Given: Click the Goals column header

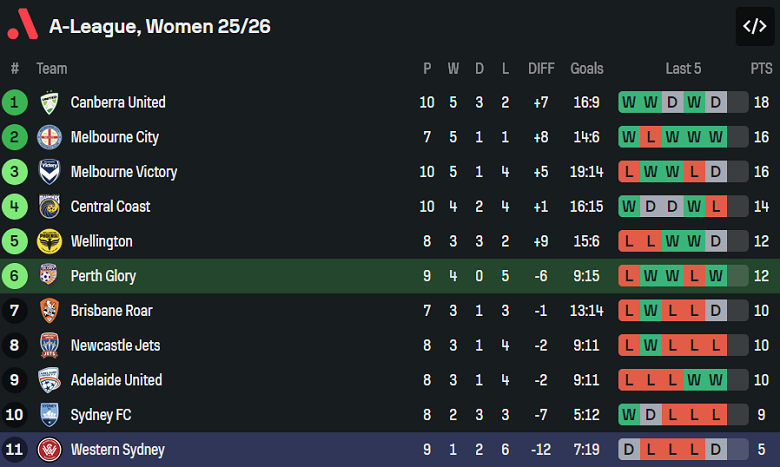Looking at the screenshot, I should [x=587, y=69].
